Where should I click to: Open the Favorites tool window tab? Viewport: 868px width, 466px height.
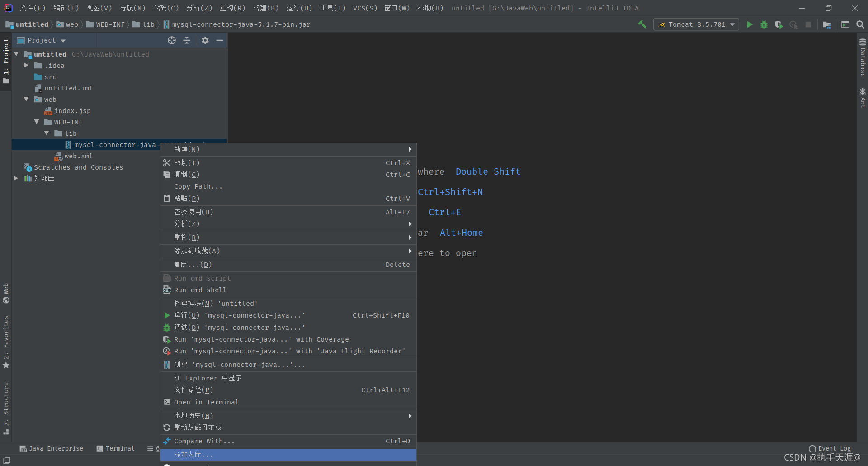(6, 342)
